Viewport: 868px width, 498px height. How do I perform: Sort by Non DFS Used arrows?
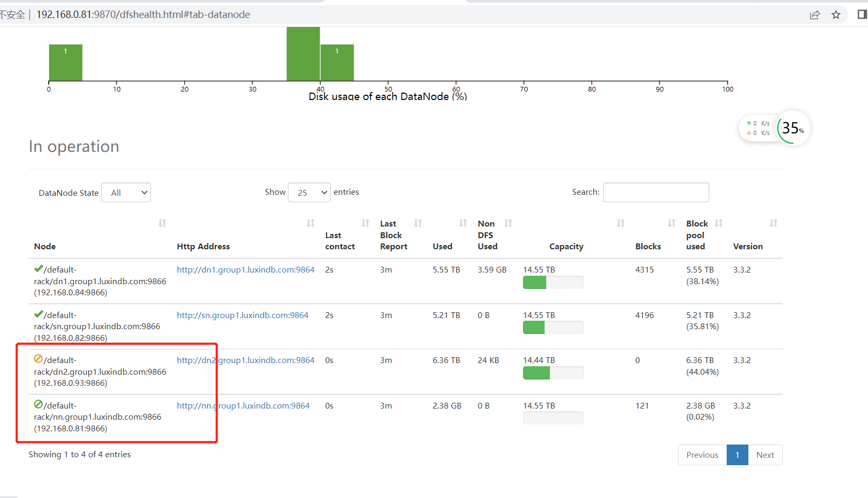click(x=509, y=223)
